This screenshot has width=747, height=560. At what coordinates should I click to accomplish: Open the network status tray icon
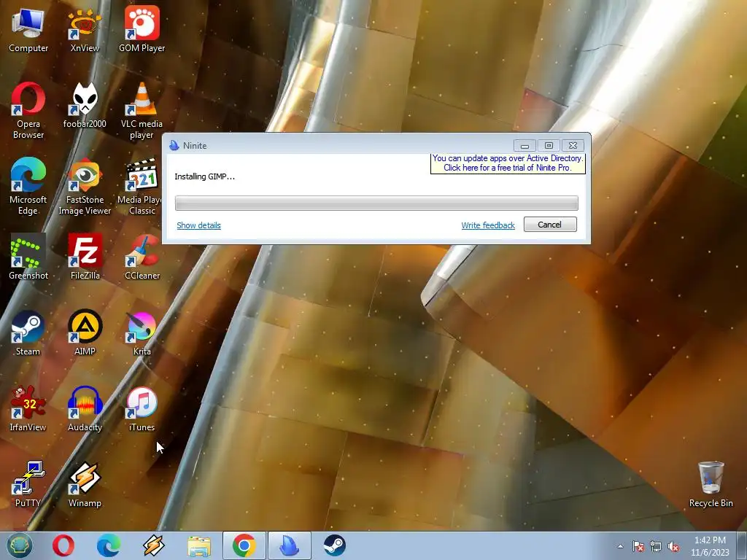tap(656, 546)
